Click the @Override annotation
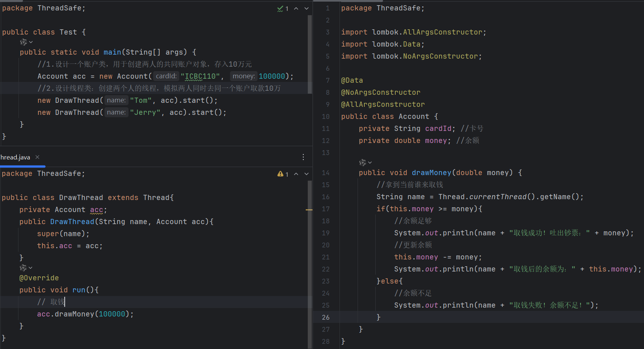The height and width of the screenshot is (349, 644). click(39, 278)
